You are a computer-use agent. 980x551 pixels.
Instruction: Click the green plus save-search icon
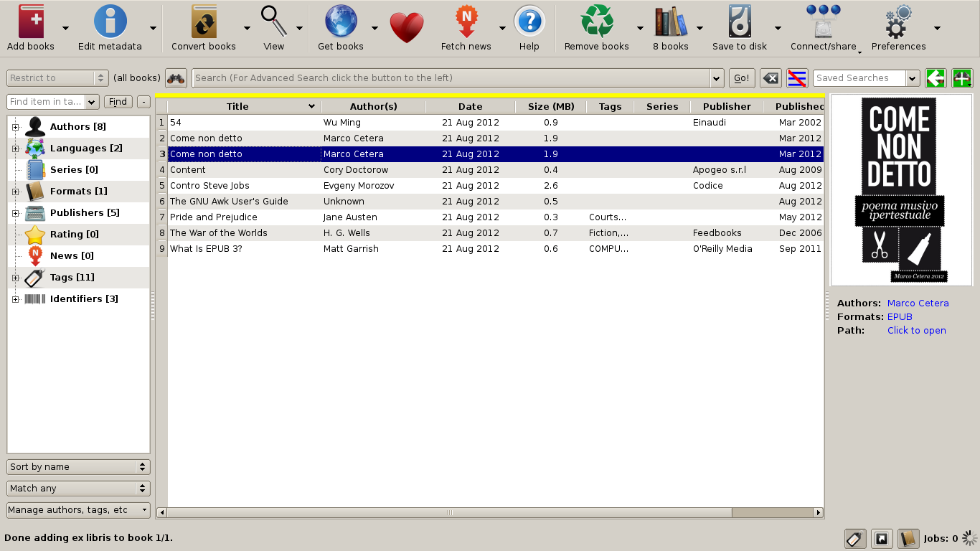[962, 78]
